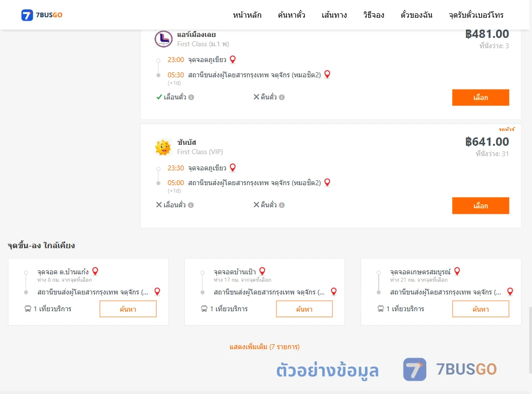Image resolution: width=532 pixels, height=394 pixels.
Task: Select วิธีจอง in the top menu
Action: [373, 15]
